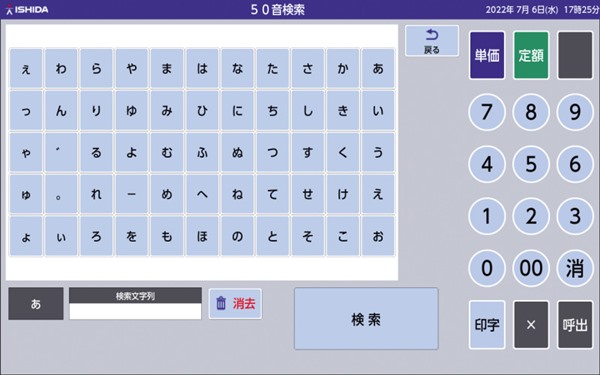
Task: Tap the て kana key
Action: (x=272, y=194)
